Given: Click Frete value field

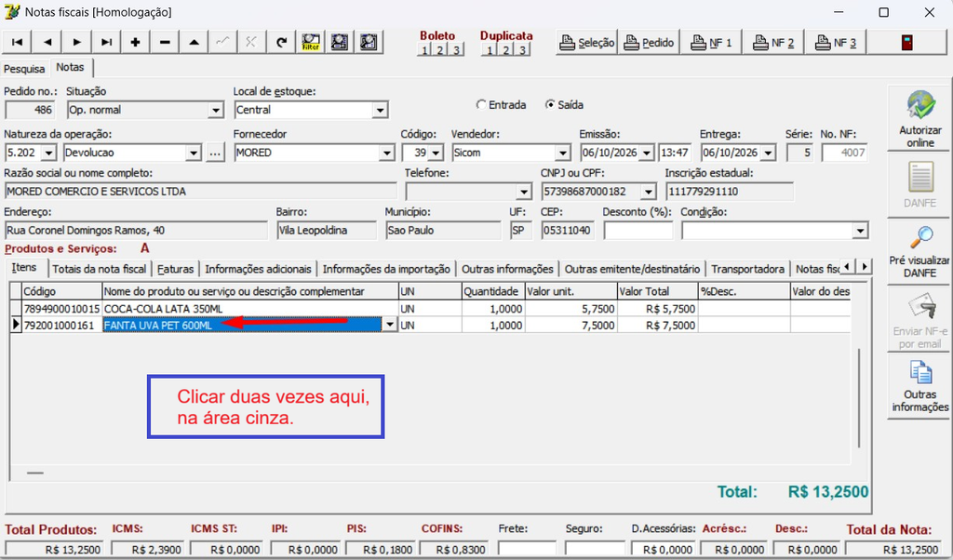Looking at the screenshot, I should pyautogui.click(x=527, y=549).
